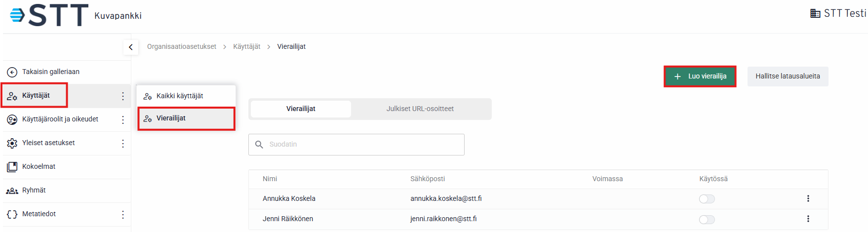The width and height of the screenshot is (868, 232).
Task: Toggle Käytössä switch for Annukka Koskela
Action: pyautogui.click(x=707, y=199)
